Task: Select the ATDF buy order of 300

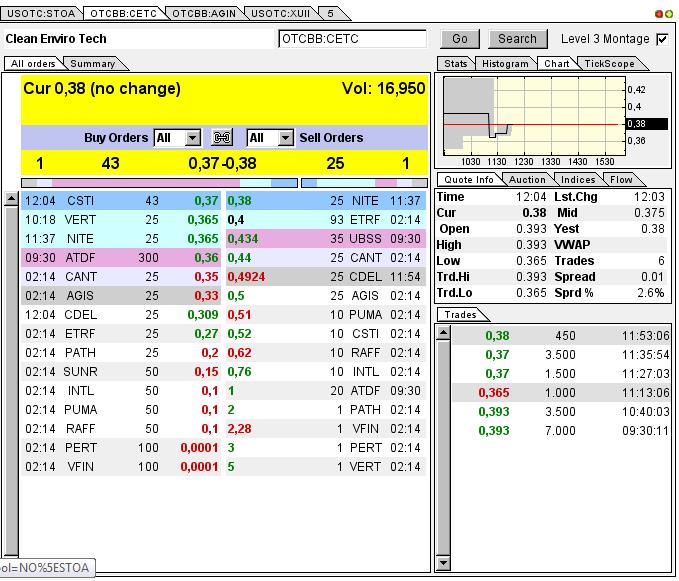Action: [x=121, y=258]
